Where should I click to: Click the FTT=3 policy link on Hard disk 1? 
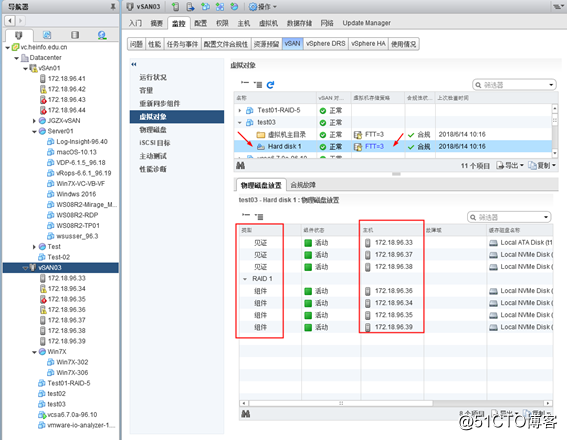374,146
